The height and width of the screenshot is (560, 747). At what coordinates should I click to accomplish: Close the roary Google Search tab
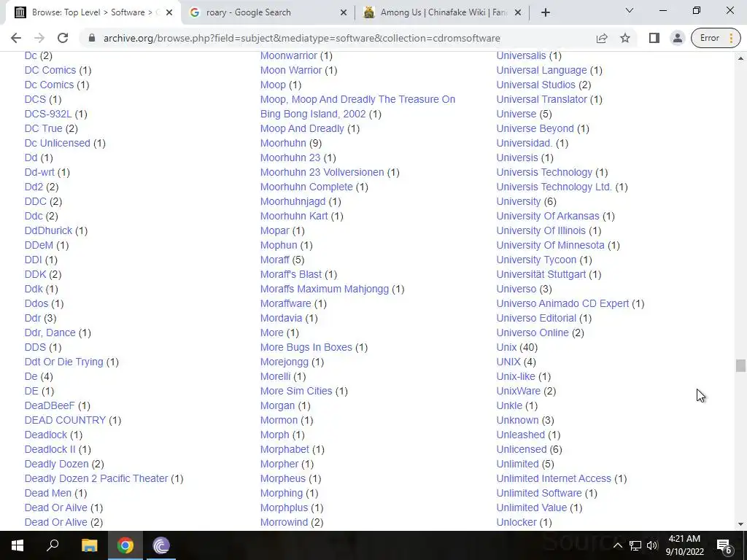pos(343,13)
